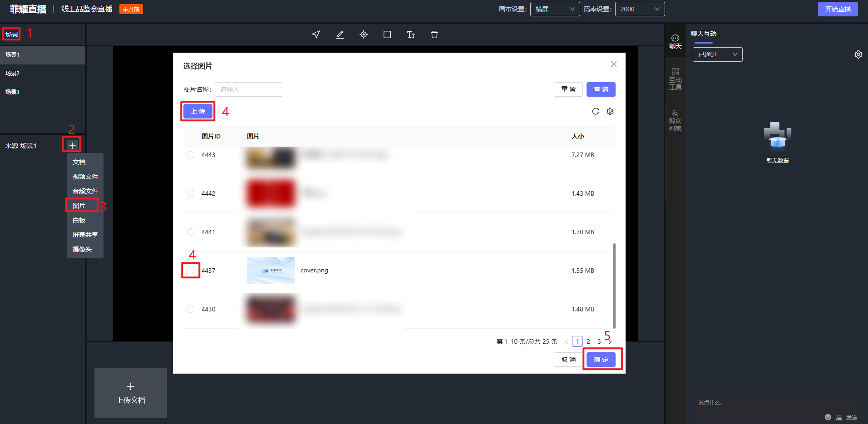Switch to 观众列表 tab in sidebar
868x424 pixels.
pos(675,121)
